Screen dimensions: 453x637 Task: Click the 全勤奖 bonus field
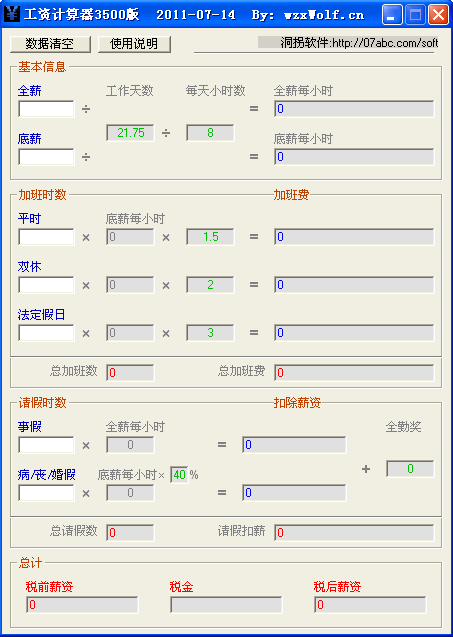click(x=410, y=469)
